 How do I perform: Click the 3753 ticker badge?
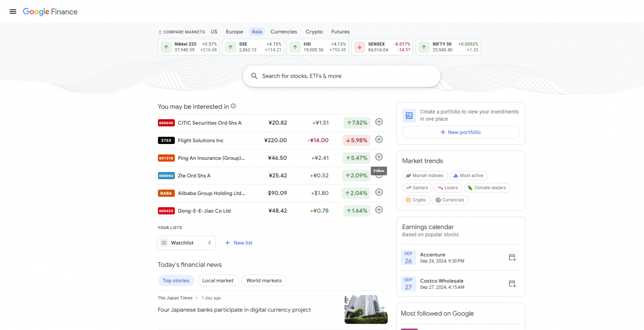pos(166,141)
